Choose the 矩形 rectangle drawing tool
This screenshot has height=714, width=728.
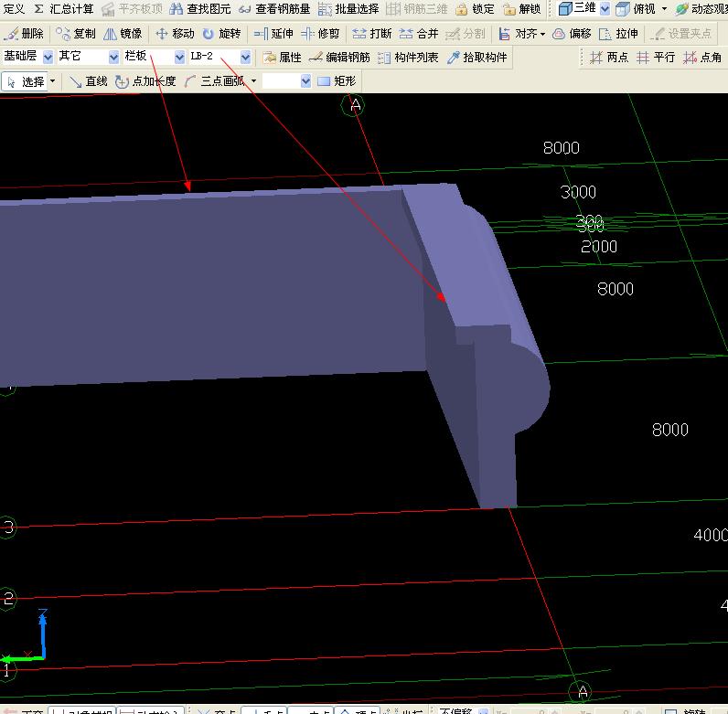pos(337,81)
